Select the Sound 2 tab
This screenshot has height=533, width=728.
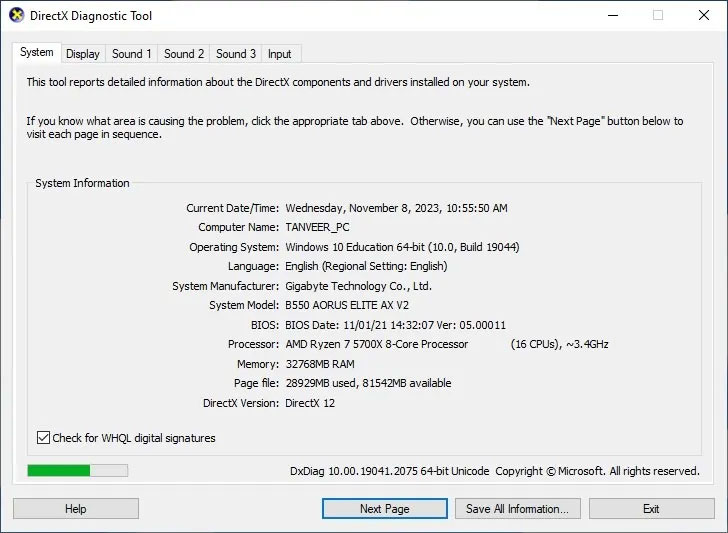tap(184, 54)
